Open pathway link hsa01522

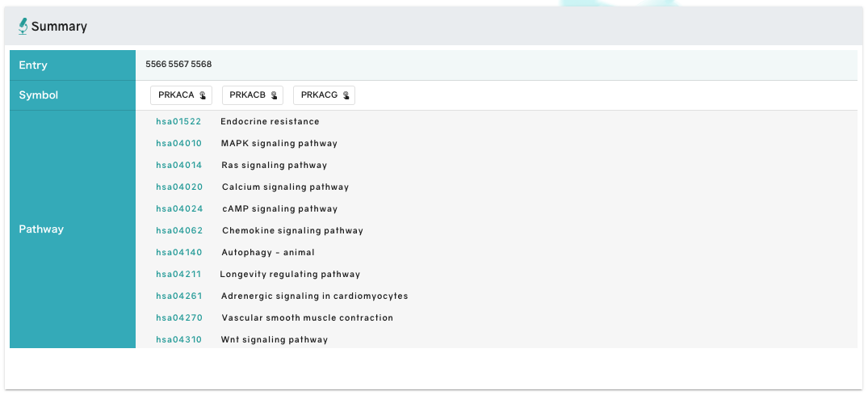pyautogui.click(x=178, y=121)
